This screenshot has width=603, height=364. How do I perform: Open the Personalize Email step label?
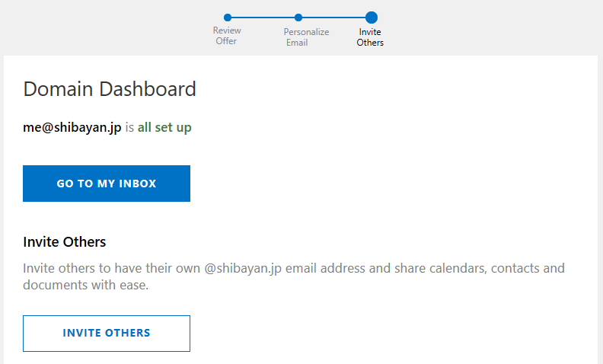(306, 37)
